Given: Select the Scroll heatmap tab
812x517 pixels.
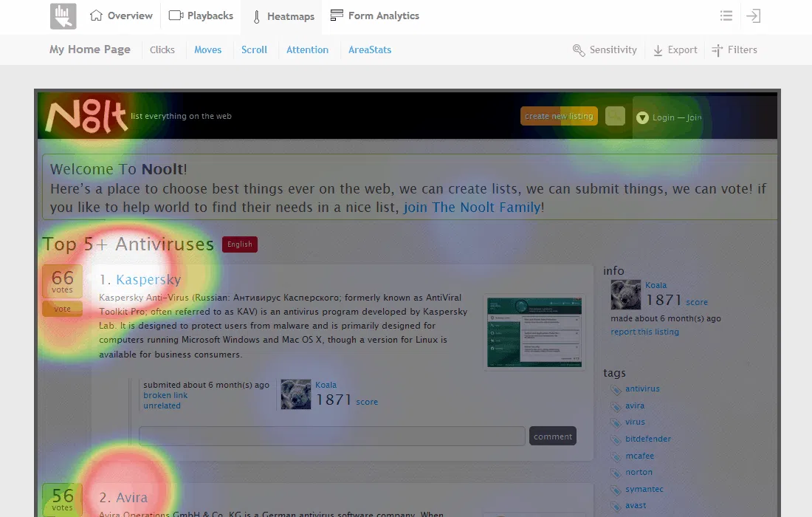Looking at the screenshot, I should (254, 49).
